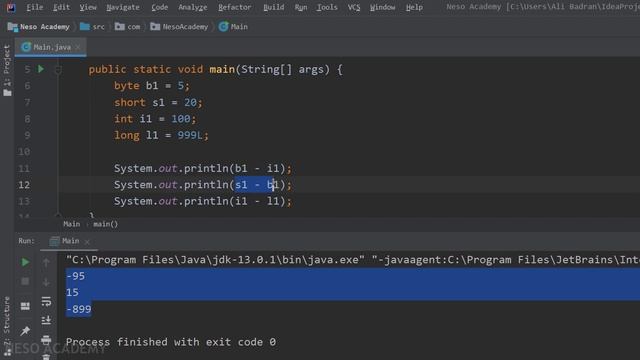640x360 pixels.
Task: Open the Navigate menu
Action: point(123,7)
